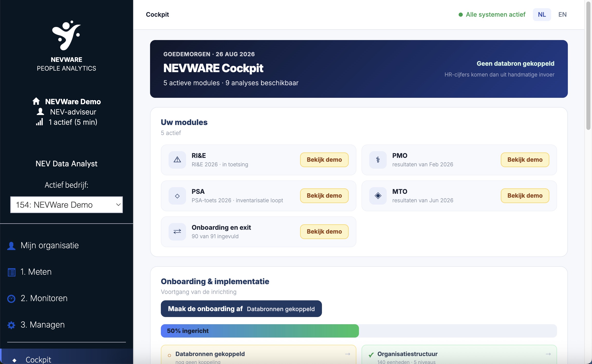Click the Onboarding en exit arrows icon
The height and width of the screenshot is (364, 592).
click(x=177, y=232)
